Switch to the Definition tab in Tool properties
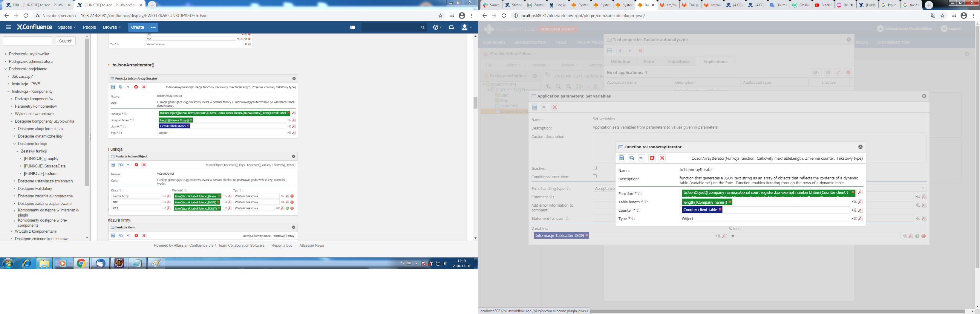Viewport: 980px width, 314px height. tap(621, 61)
